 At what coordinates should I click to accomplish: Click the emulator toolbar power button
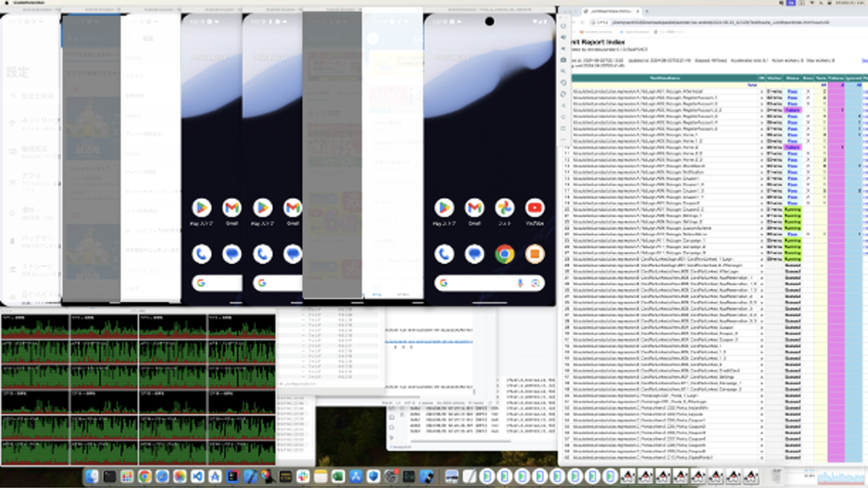pos(563,26)
